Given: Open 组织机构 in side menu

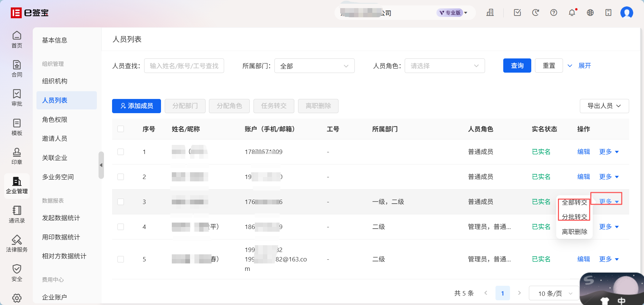Looking at the screenshot, I should [55, 81].
